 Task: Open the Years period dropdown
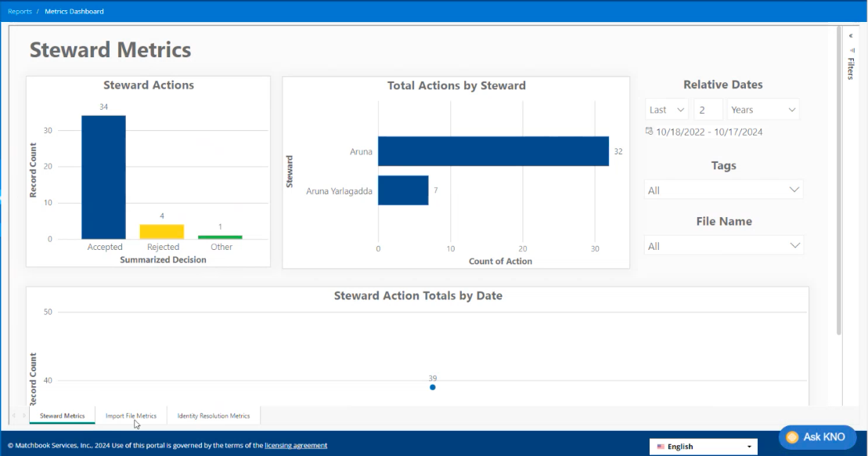763,110
